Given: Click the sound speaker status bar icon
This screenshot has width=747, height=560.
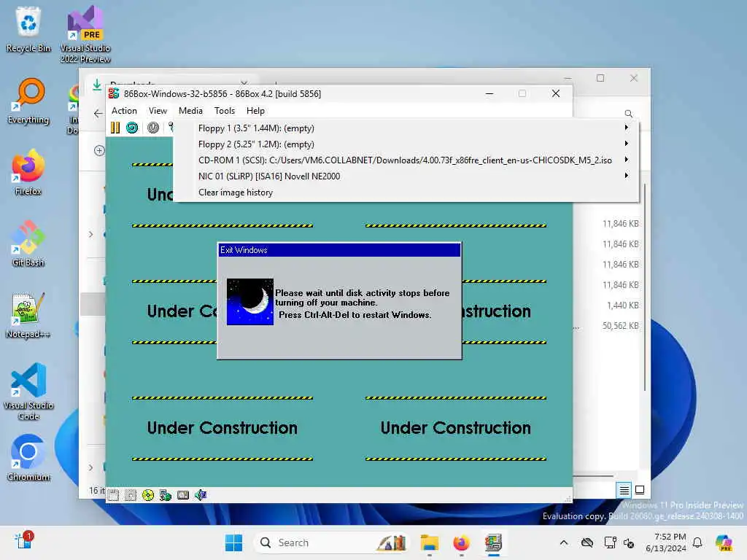Looking at the screenshot, I should coord(201,495).
